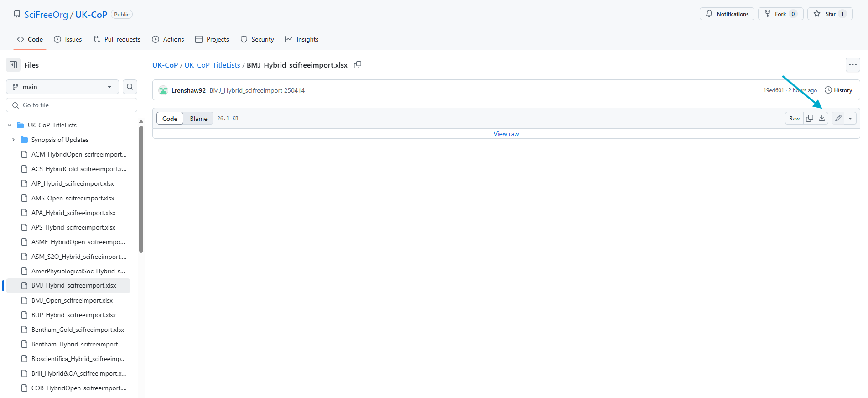Copy the file path of BMJ_Hybrid_scifreeimport.xlsx
This screenshot has height=398, width=868.
358,65
